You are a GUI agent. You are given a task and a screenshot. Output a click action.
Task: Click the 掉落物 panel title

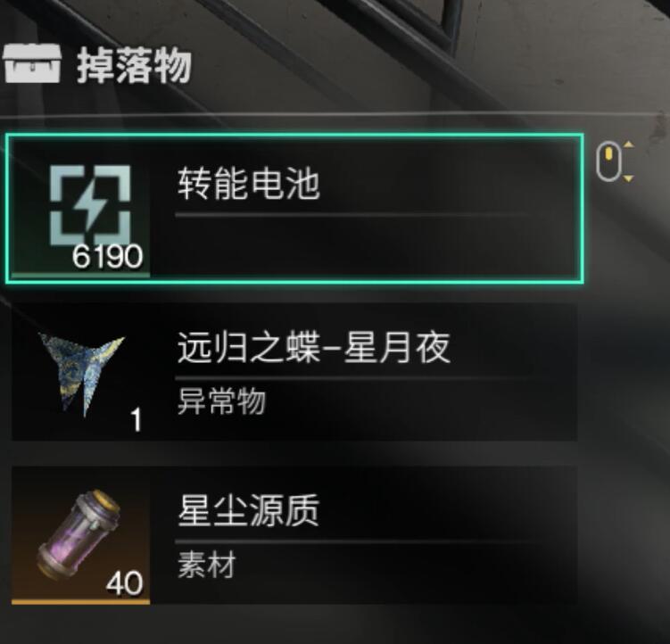(134, 65)
